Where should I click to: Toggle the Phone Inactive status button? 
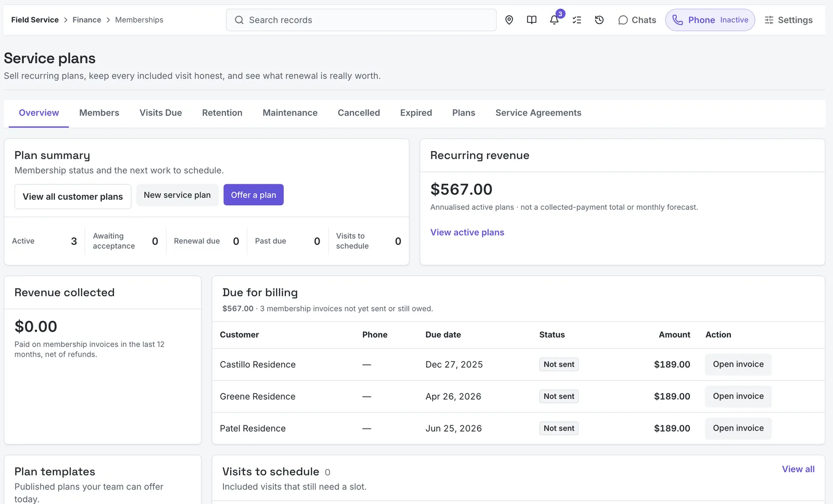click(710, 20)
